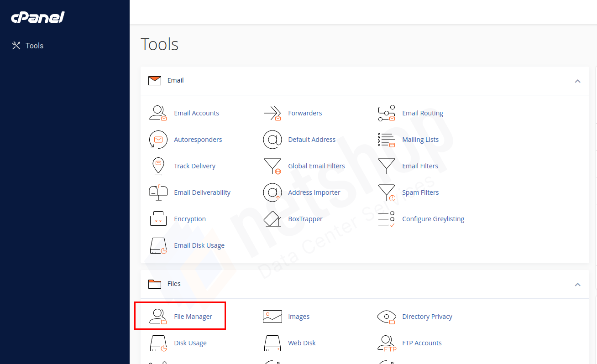Click the Files section folder icon
The width and height of the screenshot is (597, 364).
coord(155,284)
